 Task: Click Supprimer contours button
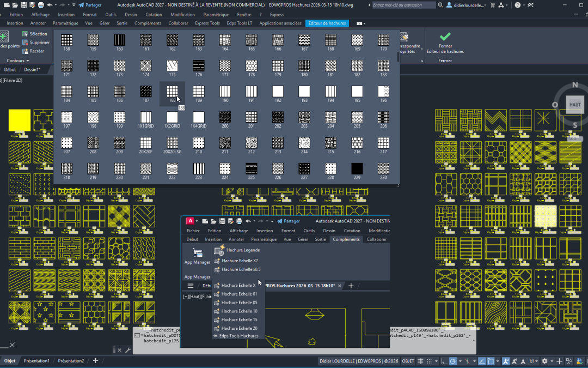click(35, 43)
